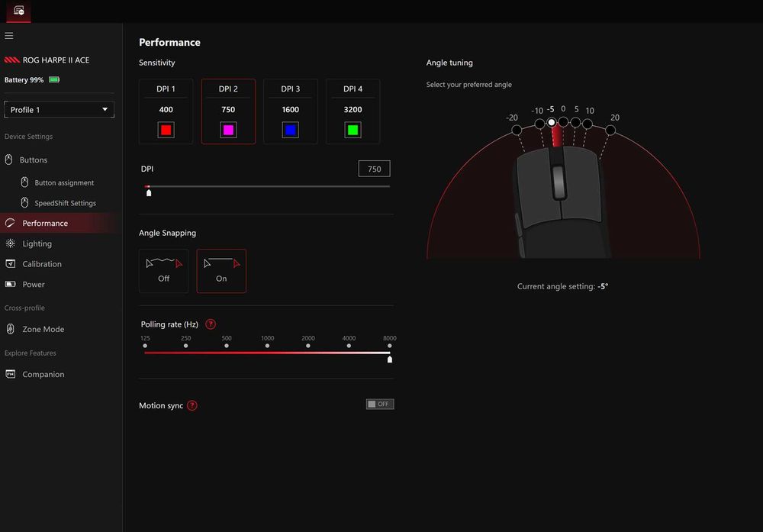Screen dimensions: 763x532
Task: Select the -5 angle tuning point
Action: [552, 122]
